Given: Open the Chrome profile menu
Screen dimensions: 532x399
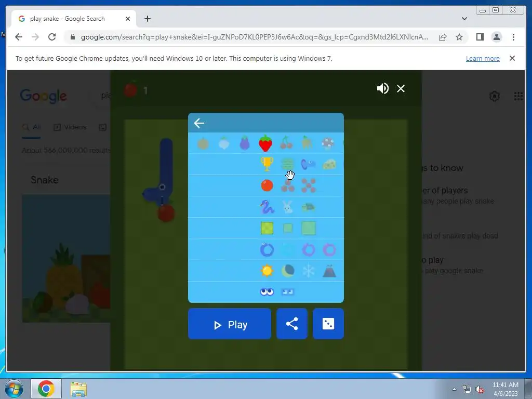Looking at the screenshot, I should click(496, 37).
